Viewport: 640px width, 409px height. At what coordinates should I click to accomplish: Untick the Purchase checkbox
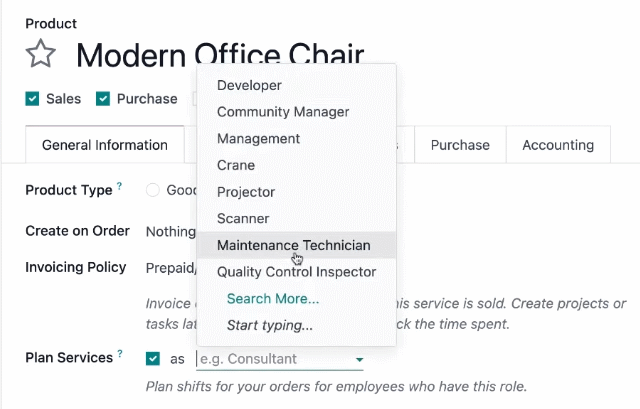[103, 99]
